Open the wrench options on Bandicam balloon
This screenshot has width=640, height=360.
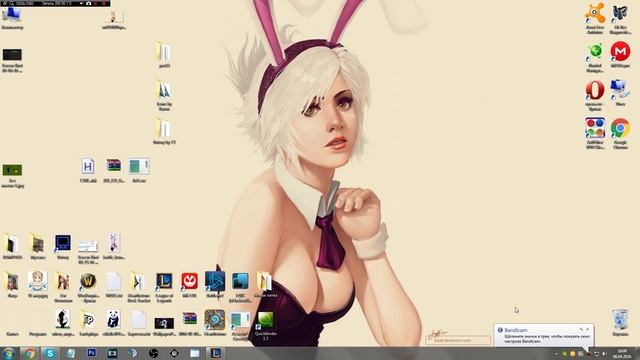(x=581, y=329)
